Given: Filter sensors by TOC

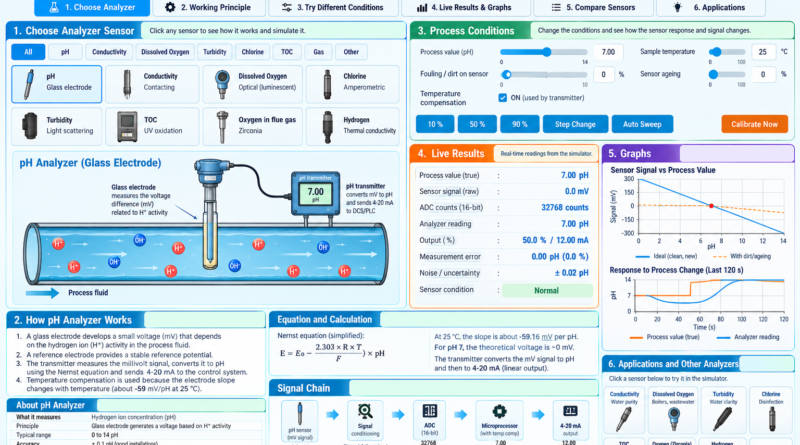Looking at the screenshot, I should pyautogui.click(x=287, y=52).
